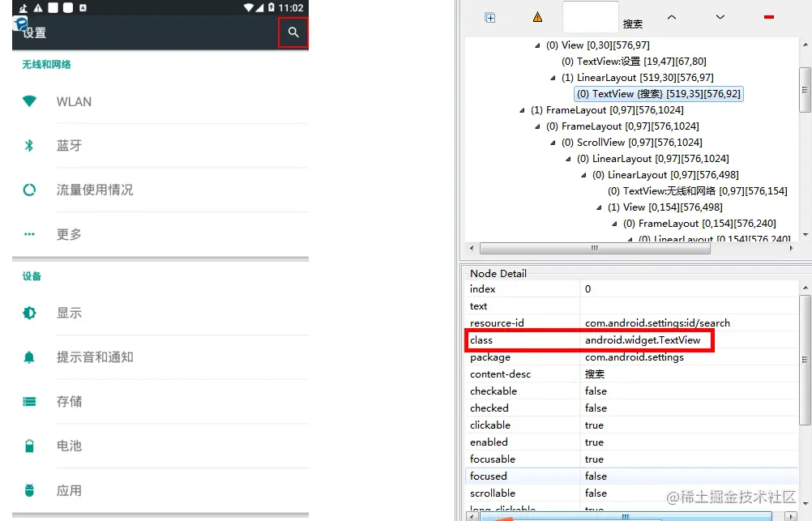
Task: Open the 显示 settings entry
Action: point(160,313)
